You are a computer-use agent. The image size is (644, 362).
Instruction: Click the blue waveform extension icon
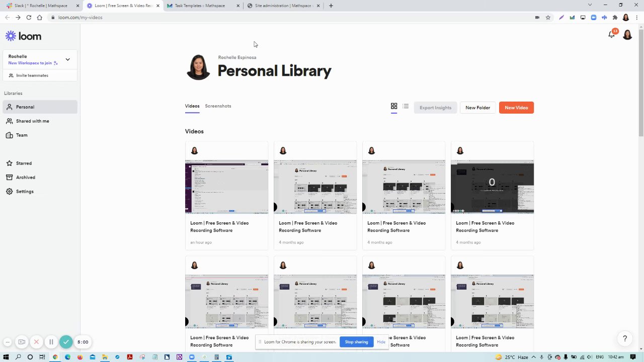[x=604, y=17]
